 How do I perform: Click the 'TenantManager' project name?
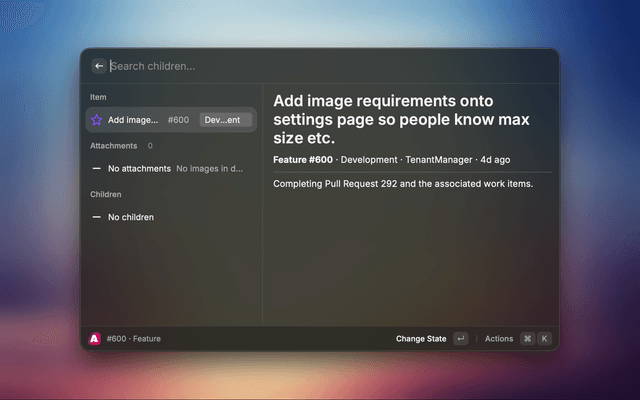click(x=439, y=160)
